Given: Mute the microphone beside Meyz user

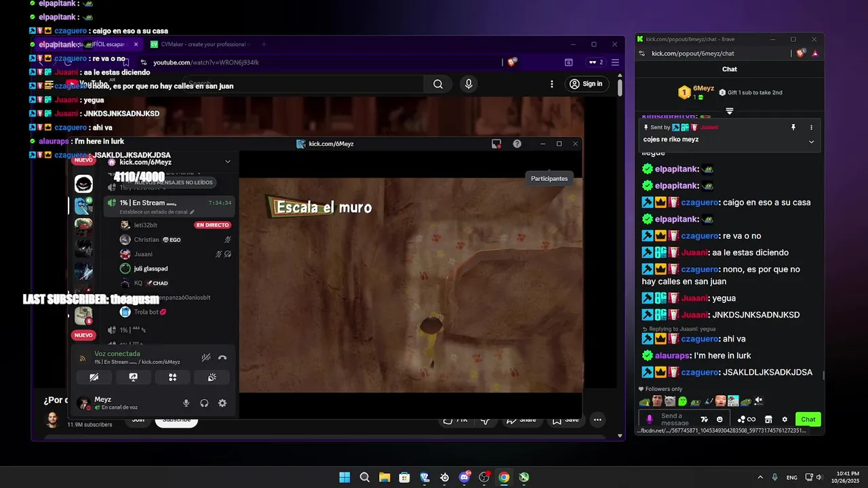Looking at the screenshot, I should [x=186, y=403].
